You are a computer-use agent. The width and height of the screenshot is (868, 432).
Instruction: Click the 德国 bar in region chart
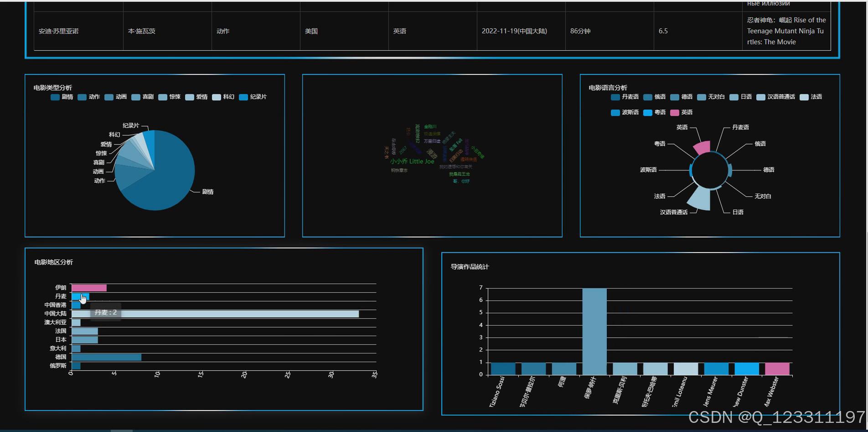click(106, 357)
